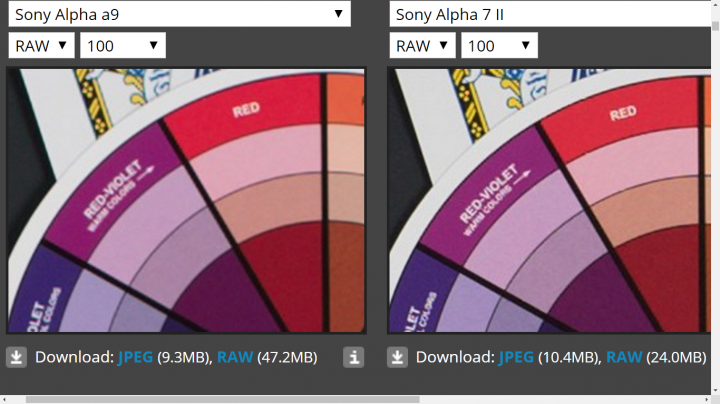Open the info icon beside the a9 downloads
This screenshot has width=720, height=404.
[x=353, y=357]
